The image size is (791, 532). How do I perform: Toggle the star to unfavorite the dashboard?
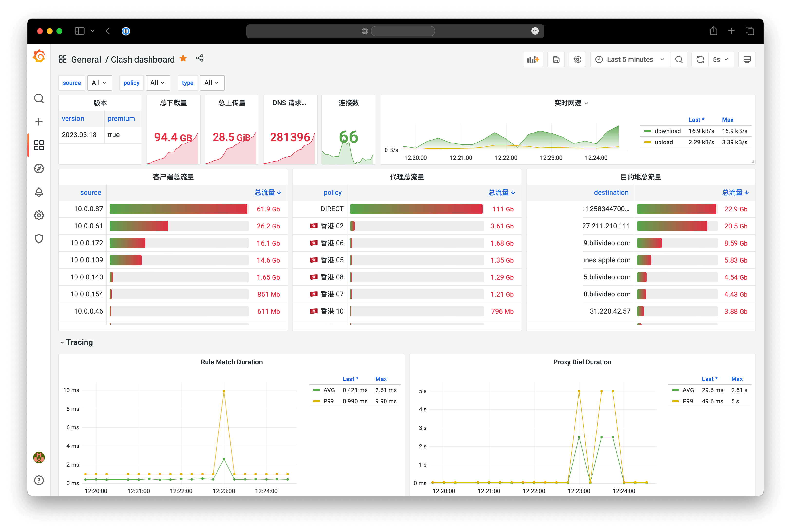point(183,58)
